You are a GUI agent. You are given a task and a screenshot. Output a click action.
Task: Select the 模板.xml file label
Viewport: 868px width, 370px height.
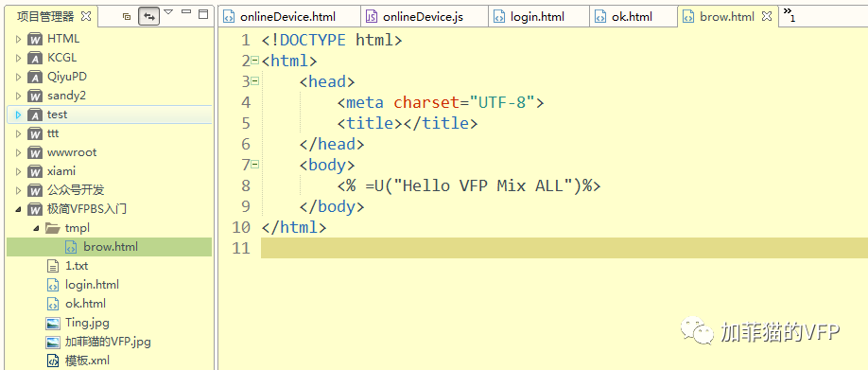coord(87,361)
